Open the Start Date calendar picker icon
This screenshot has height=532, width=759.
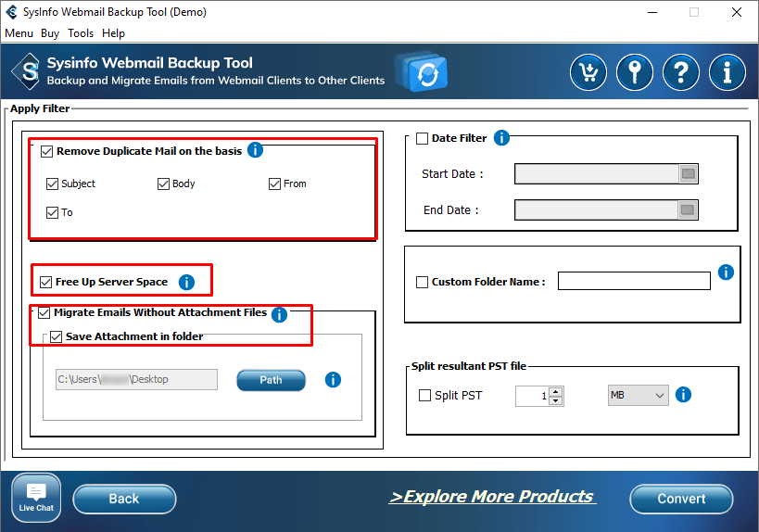point(688,174)
